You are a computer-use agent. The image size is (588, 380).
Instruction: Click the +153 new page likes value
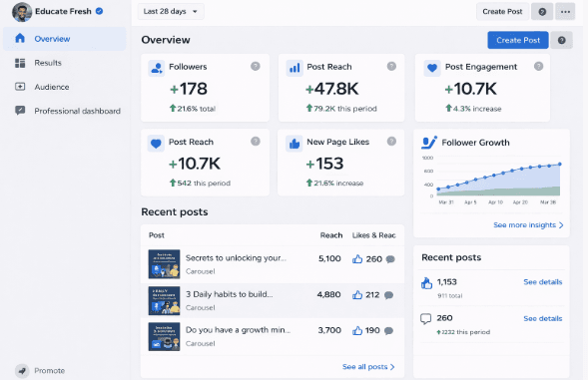coord(324,164)
